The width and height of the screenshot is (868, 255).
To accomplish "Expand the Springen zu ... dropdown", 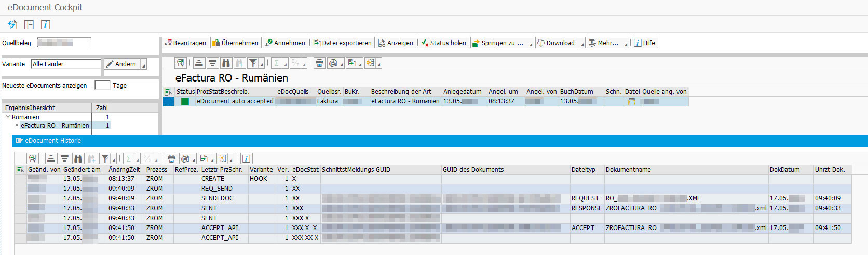I will (x=531, y=44).
